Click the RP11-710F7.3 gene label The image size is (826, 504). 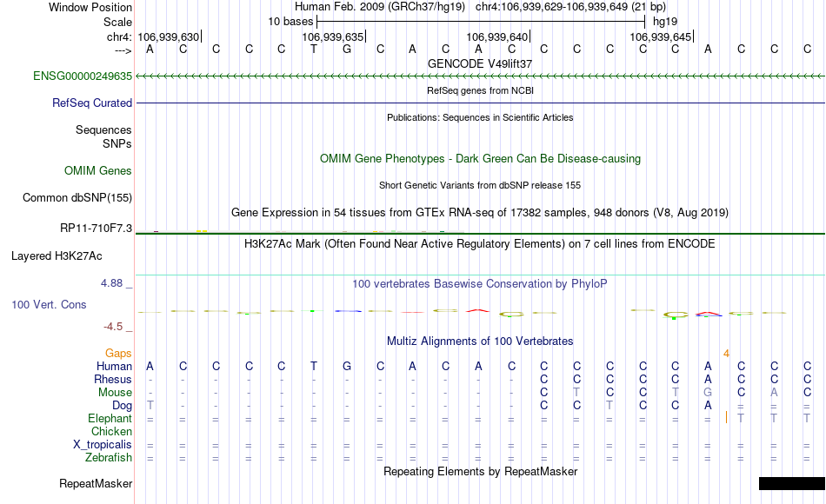(96, 228)
